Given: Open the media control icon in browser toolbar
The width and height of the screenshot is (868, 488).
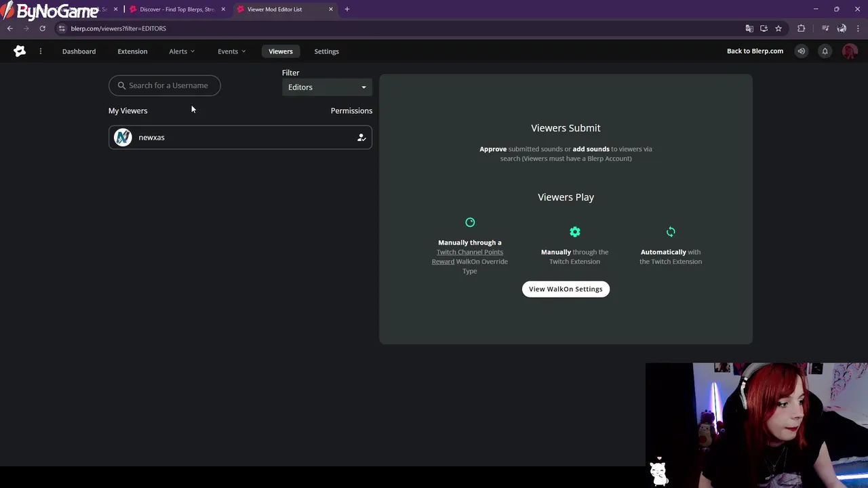Looking at the screenshot, I should pyautogui.click(x=825, y=28).
